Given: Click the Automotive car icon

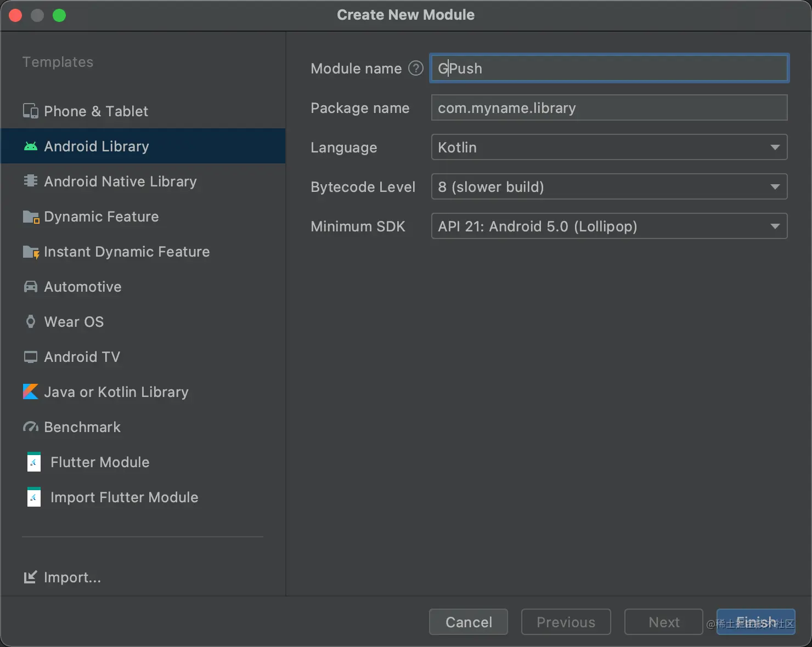Looking at the screenshot, I should coord(31,287).
